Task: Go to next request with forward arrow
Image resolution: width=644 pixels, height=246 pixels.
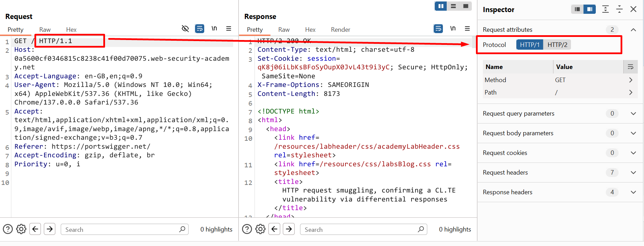Action: (x=50, y=229)
